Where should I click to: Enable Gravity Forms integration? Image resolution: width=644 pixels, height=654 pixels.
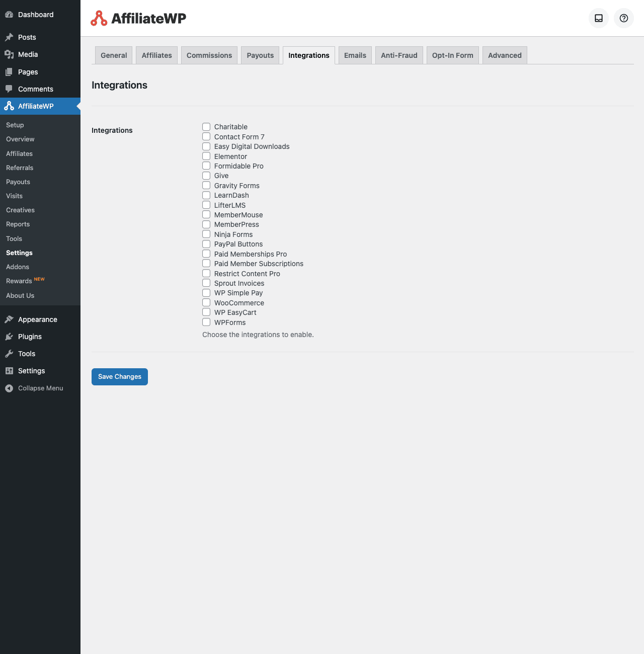click(x=206, y=185)
